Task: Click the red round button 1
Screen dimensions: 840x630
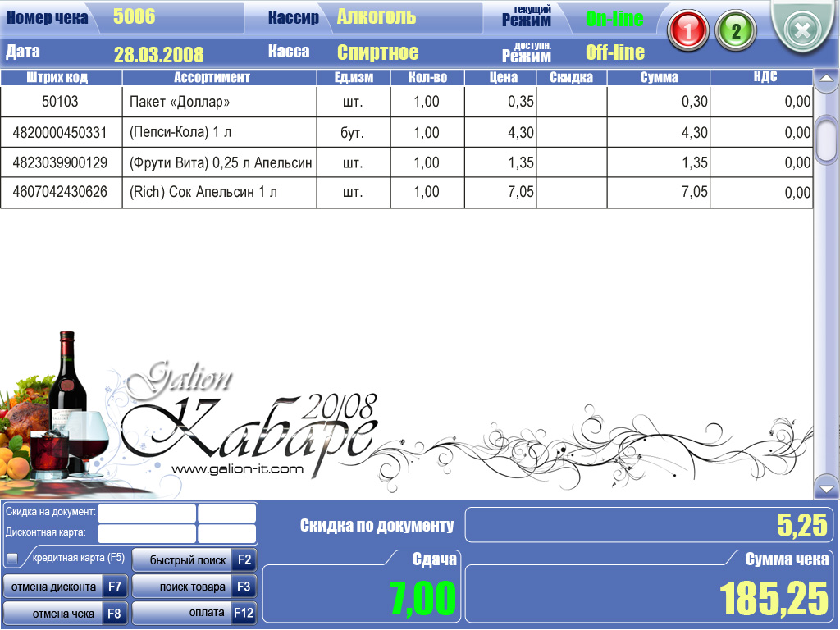Action: point(689,32)
